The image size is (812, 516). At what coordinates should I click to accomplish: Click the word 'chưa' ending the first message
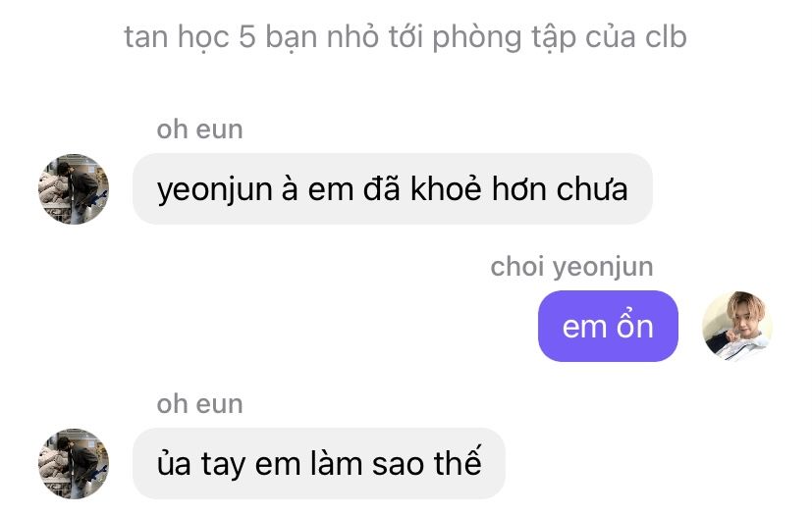592,189
